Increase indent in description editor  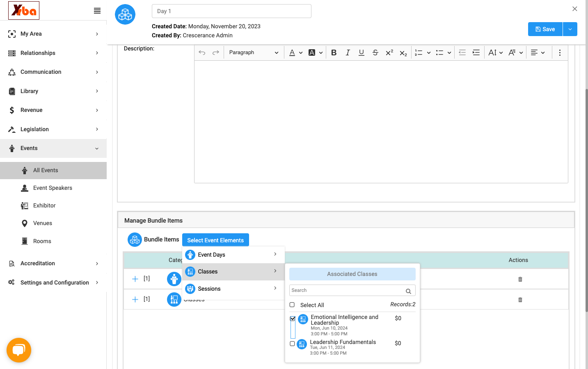(x=476, y=52)
